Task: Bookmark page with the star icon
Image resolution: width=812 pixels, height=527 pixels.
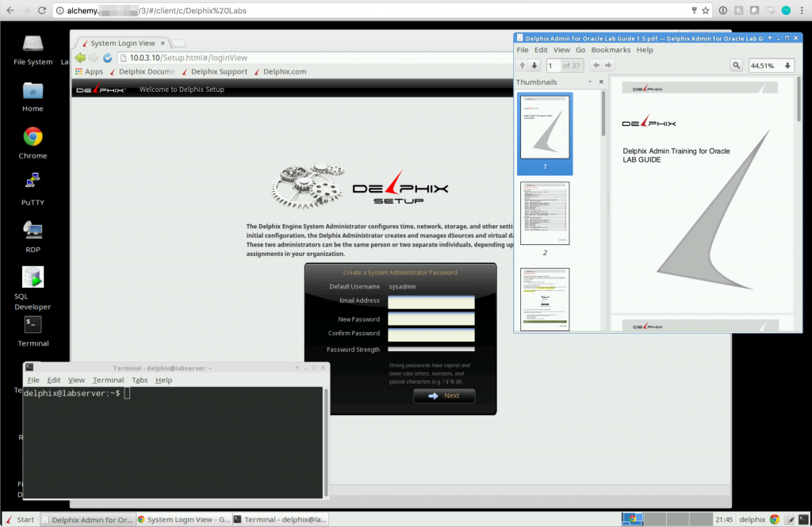Action: click(x=705, y=10)
